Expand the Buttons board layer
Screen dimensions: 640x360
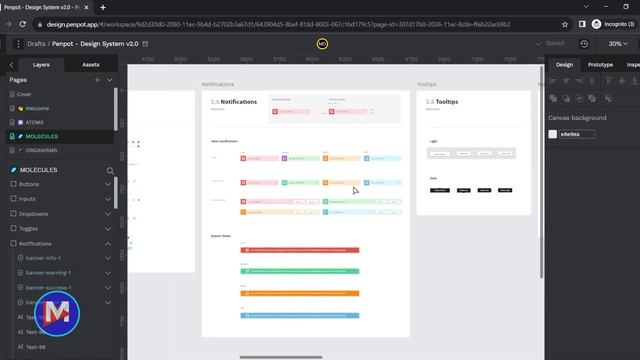click(x=108, y=184)
